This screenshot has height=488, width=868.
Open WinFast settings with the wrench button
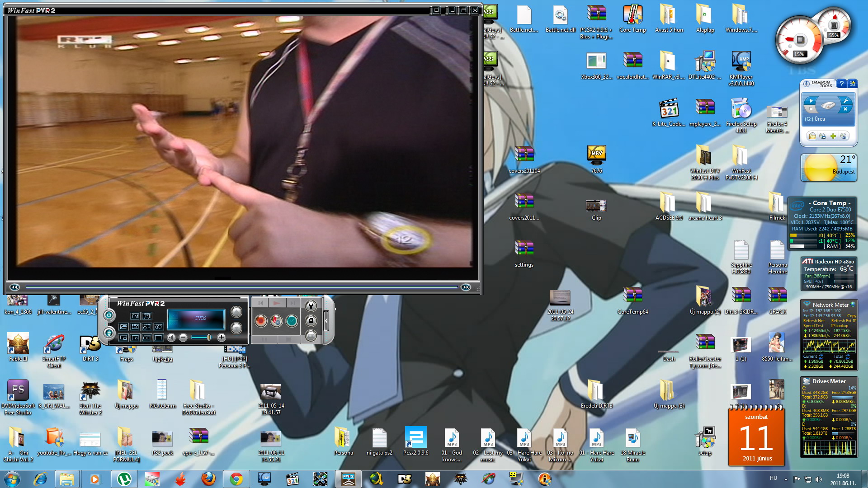click(311, 305)
